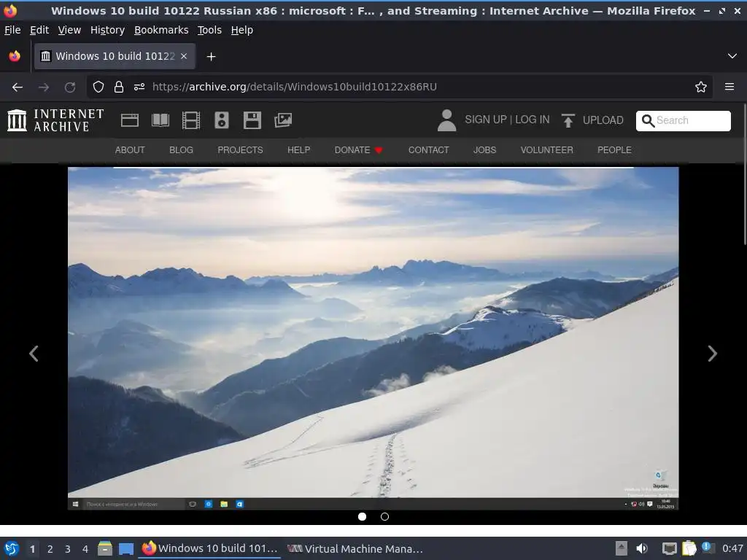
Task: Click the mountain screenshot image
Action: tap(373, 338)
